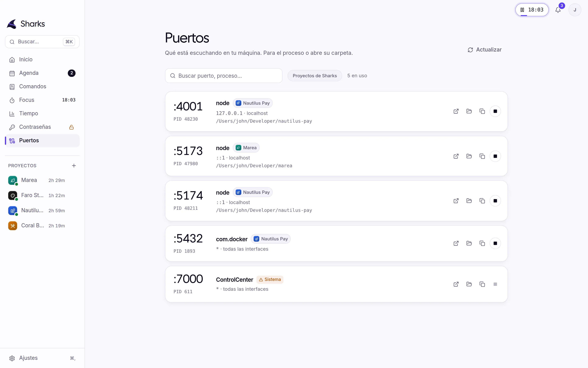Select Puertos in the sidebar

pos(42,140)
